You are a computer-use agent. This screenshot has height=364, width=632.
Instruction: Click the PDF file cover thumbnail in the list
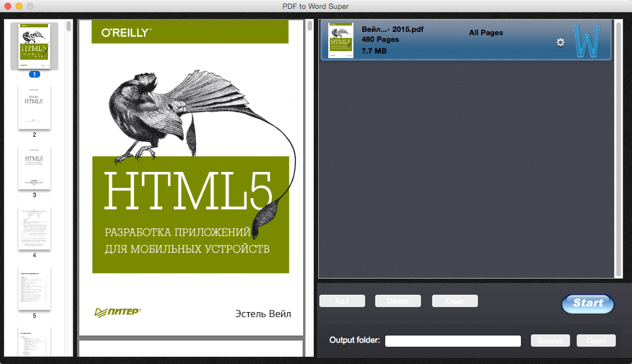pyautogui.click(x=341, y=40)
